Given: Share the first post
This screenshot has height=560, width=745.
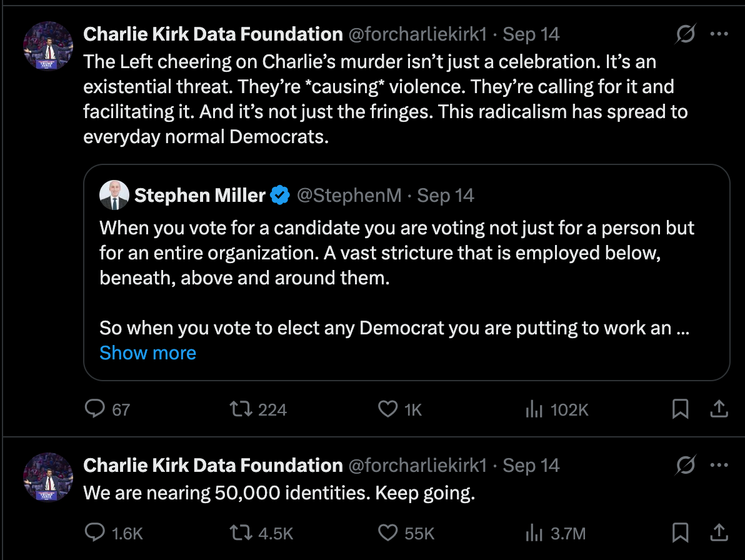Looking at the screenshot, I should pyautogui.click(x=719, y=409).
